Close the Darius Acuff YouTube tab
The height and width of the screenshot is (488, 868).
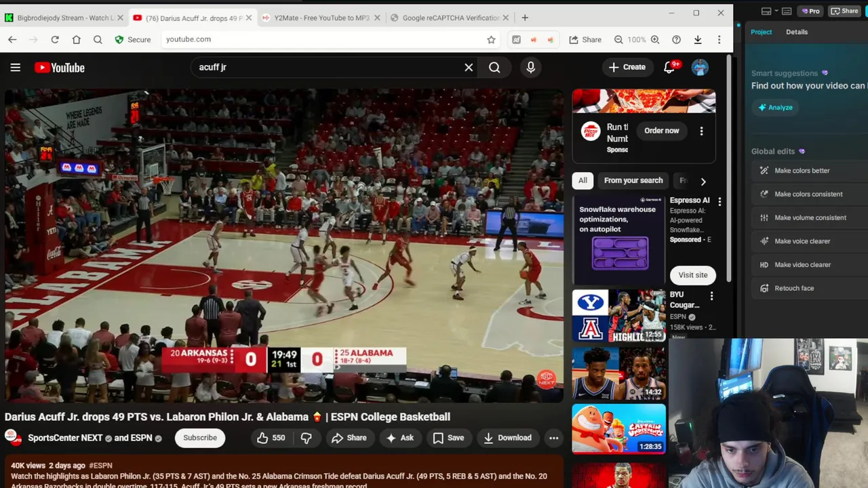pos(248,18)
